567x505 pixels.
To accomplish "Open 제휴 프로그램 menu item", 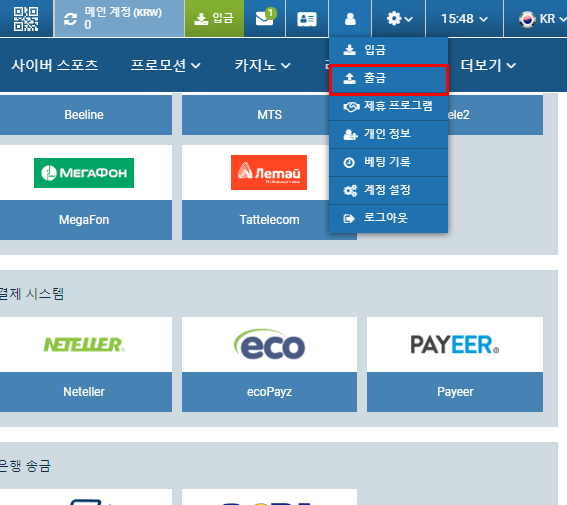I will point(388,106).
